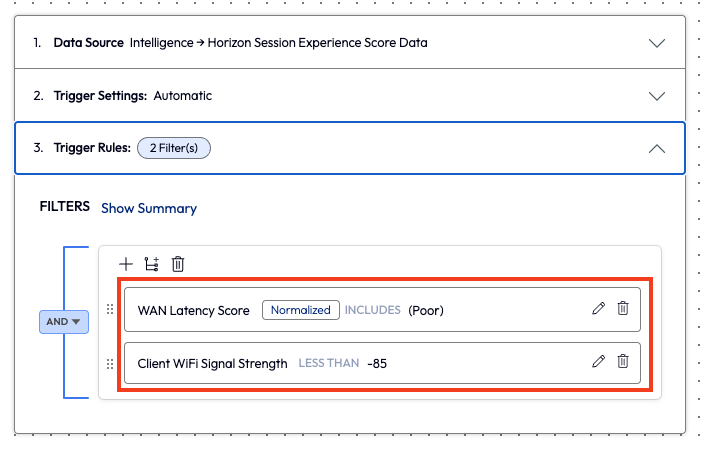
Task: Edit the Client WiFi Signal Strength filter
Action: pyautogui.click(x=599, y=362)
